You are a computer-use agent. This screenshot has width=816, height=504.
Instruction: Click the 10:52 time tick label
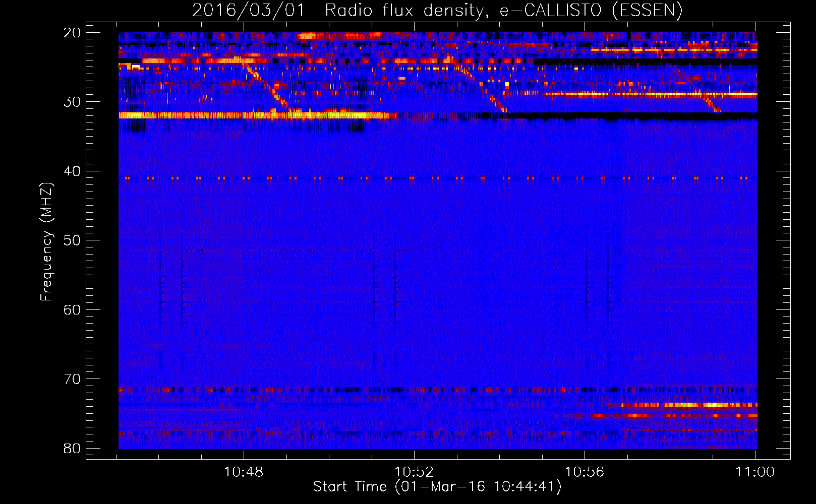414,472
